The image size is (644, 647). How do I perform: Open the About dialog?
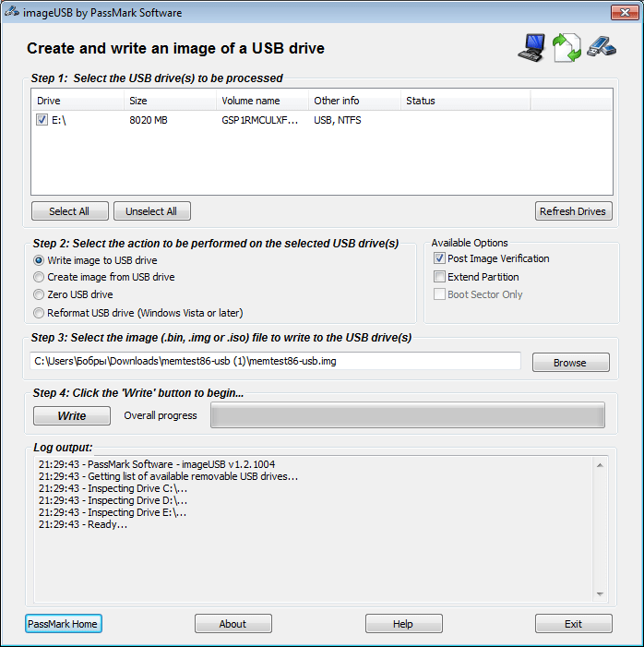233,624
